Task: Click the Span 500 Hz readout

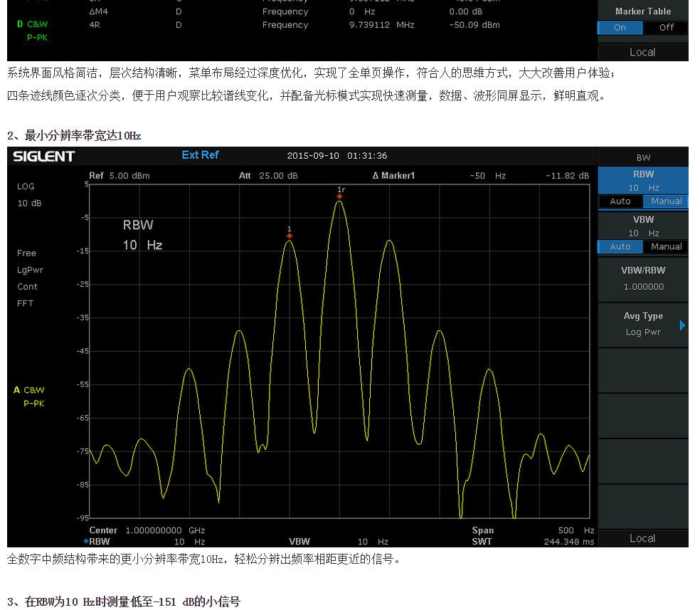Action: pos(532,530)
